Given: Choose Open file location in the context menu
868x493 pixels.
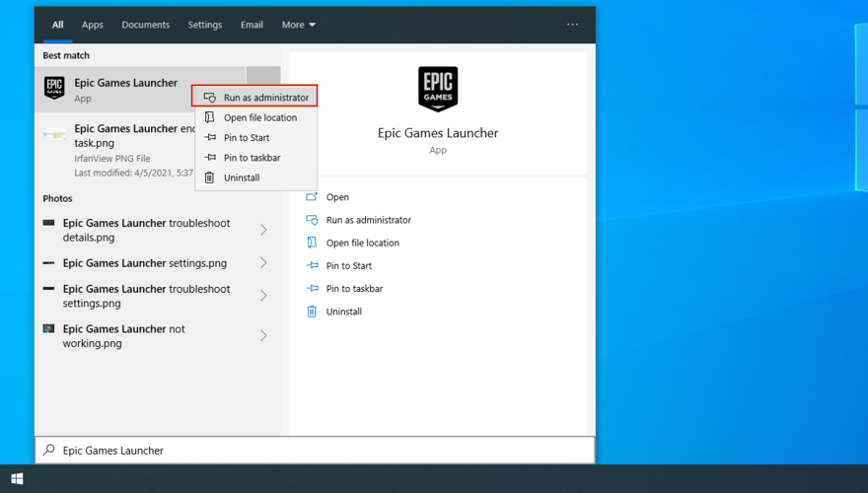Looking at the screenshot, I should (x=256, y=117).
